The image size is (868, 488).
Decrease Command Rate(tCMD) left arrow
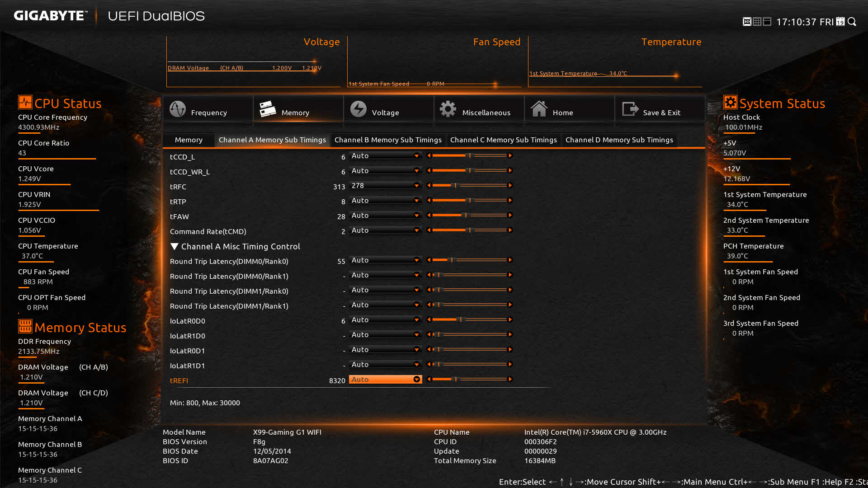[x=429, y=230]
